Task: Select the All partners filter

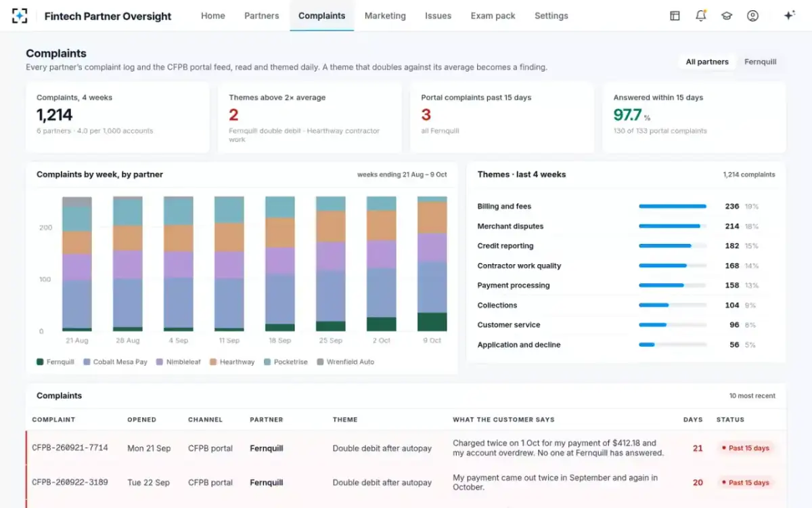Action: [x=707, y=62]
